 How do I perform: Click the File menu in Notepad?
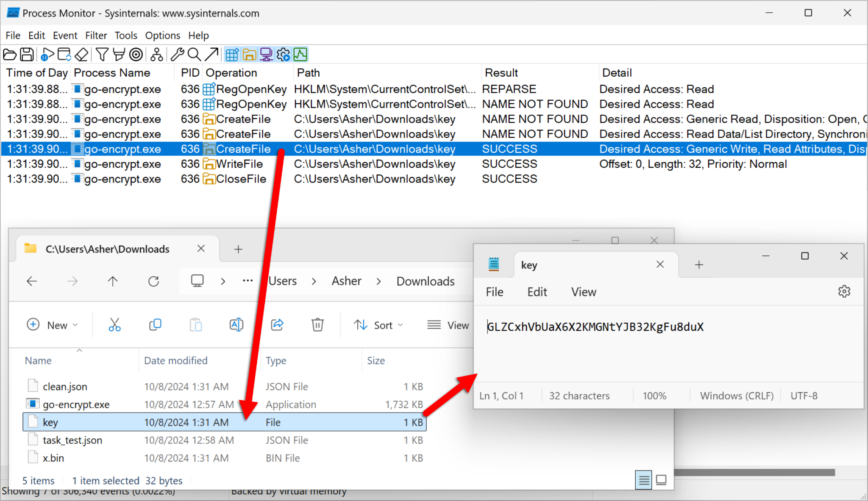pos(494,292)
